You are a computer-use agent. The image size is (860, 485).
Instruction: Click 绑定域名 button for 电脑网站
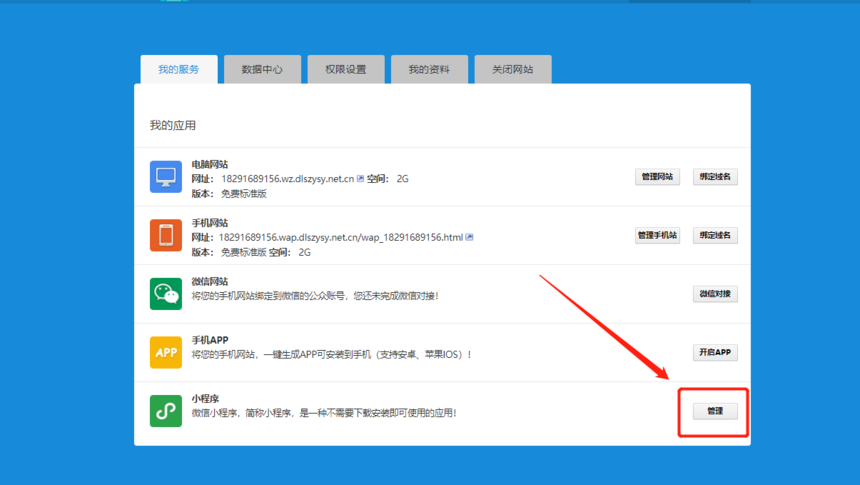point(715,177)
